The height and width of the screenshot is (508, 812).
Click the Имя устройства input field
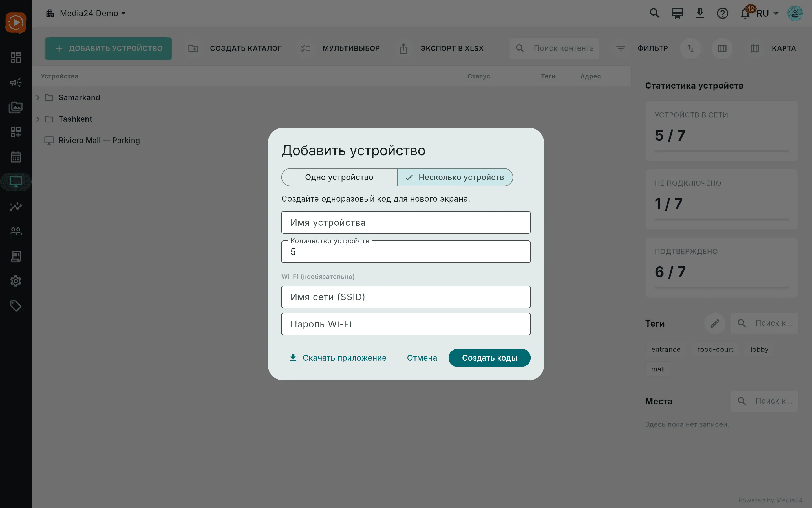tap(406, 222)
